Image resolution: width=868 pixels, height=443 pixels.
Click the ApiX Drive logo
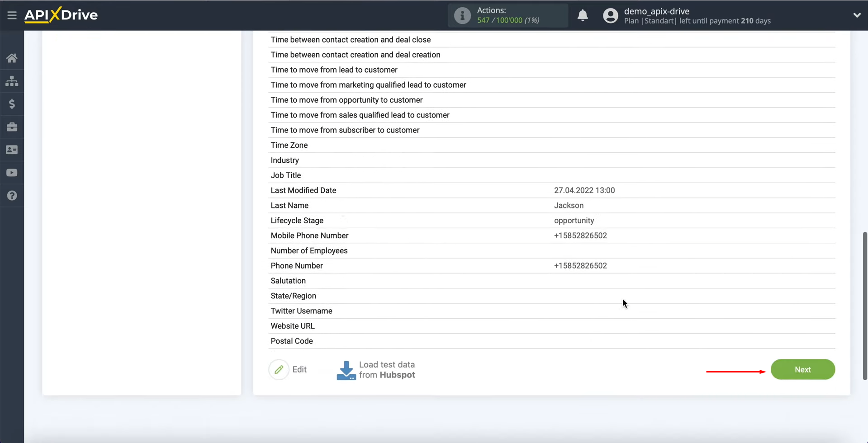click(x=61, y=14)
